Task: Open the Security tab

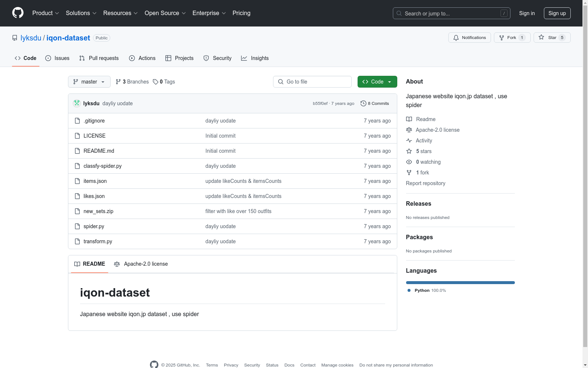Action: click(x=218, y=58)
